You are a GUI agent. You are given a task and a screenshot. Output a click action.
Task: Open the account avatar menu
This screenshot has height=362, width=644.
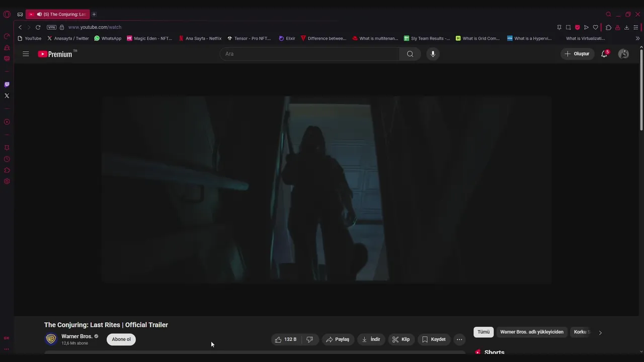(x=623, y=54)
